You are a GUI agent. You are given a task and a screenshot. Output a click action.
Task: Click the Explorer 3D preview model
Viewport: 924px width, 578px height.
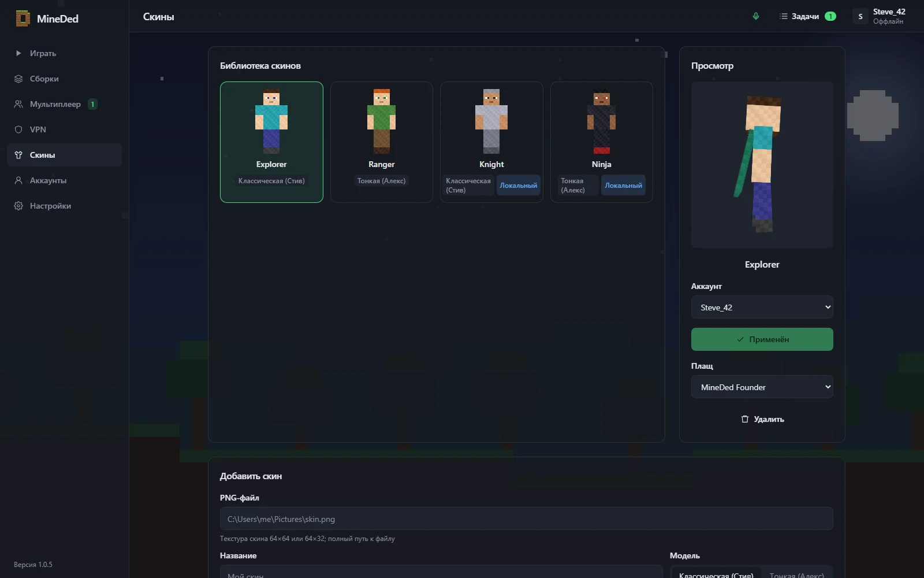pyautogui.click(x=762, y=165)
